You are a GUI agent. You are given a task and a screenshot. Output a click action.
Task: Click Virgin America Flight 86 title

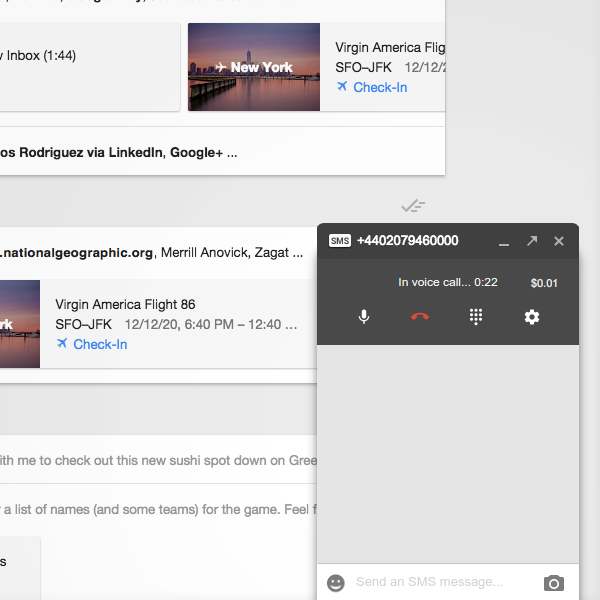[x=125, y=305]
